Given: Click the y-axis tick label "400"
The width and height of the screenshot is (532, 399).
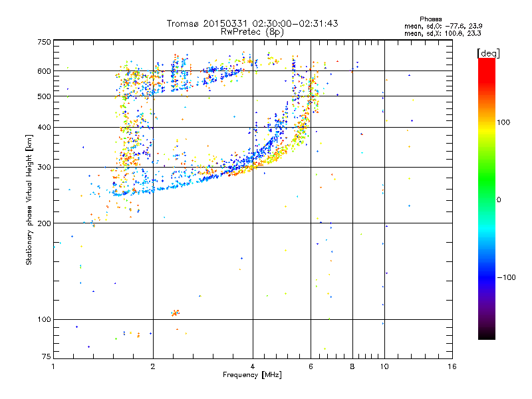Looking at the screenshot, I should pos(44,127).
